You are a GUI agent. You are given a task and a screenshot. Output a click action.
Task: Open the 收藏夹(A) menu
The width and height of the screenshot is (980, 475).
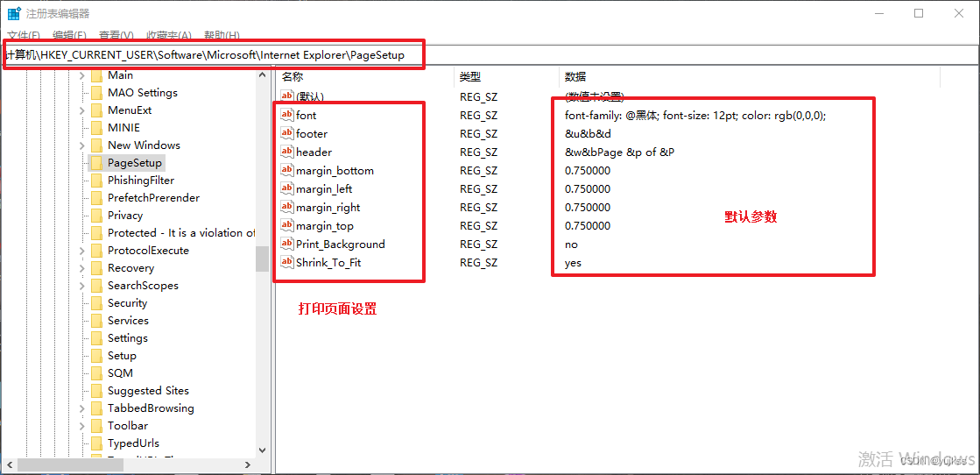[x=169, y=35]
